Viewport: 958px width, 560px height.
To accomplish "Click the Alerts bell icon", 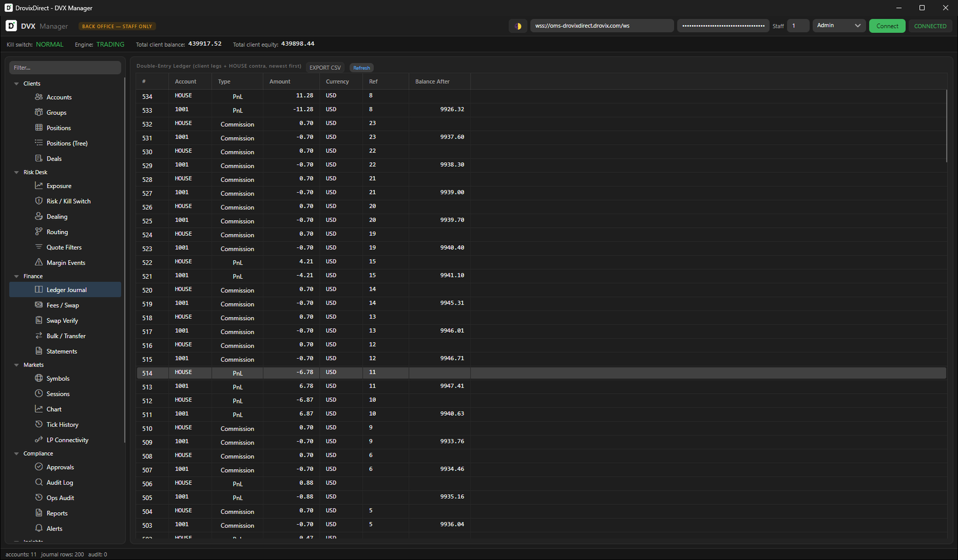I will pos(39,528).
